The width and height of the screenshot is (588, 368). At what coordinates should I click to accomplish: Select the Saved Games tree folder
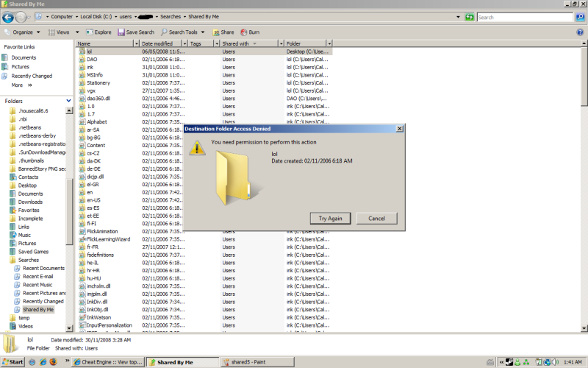[33, 252]
